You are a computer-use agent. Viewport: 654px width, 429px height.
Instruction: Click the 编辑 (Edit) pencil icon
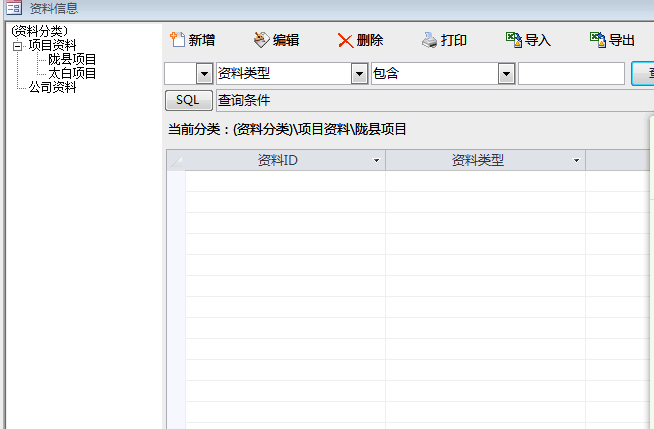[261, 40]
